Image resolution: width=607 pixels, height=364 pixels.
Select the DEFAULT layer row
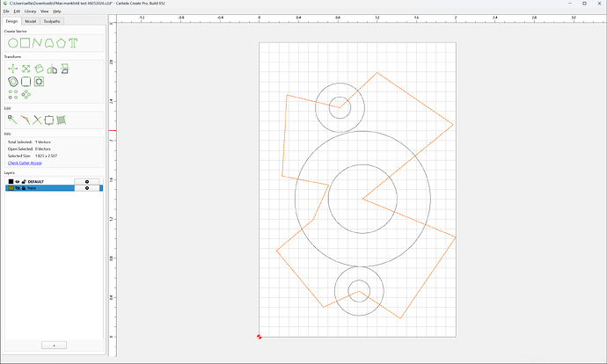[55, 181]
